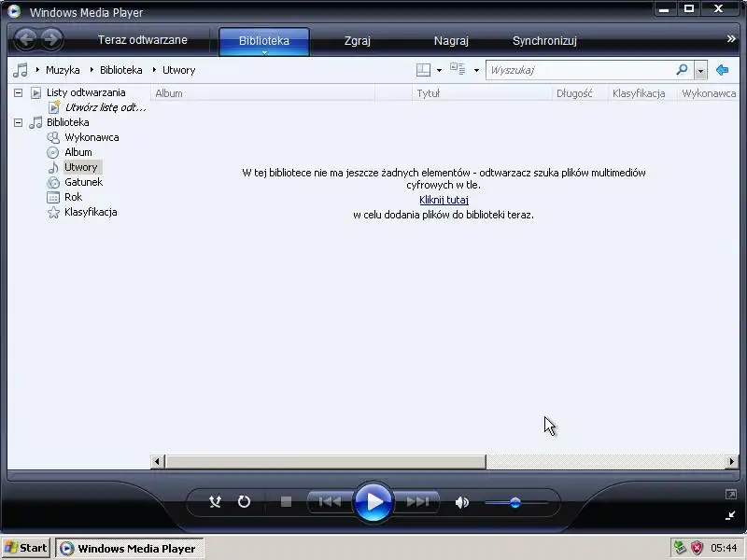The image size is (747, 560).
Task: Click the Kliknij tutaj link
Action: coord(444,200)
